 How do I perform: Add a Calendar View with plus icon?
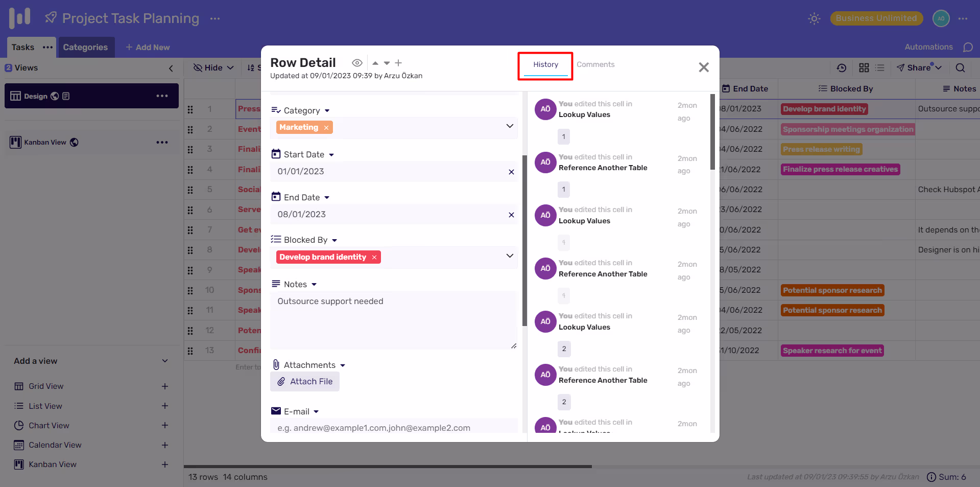pos(165,445)
